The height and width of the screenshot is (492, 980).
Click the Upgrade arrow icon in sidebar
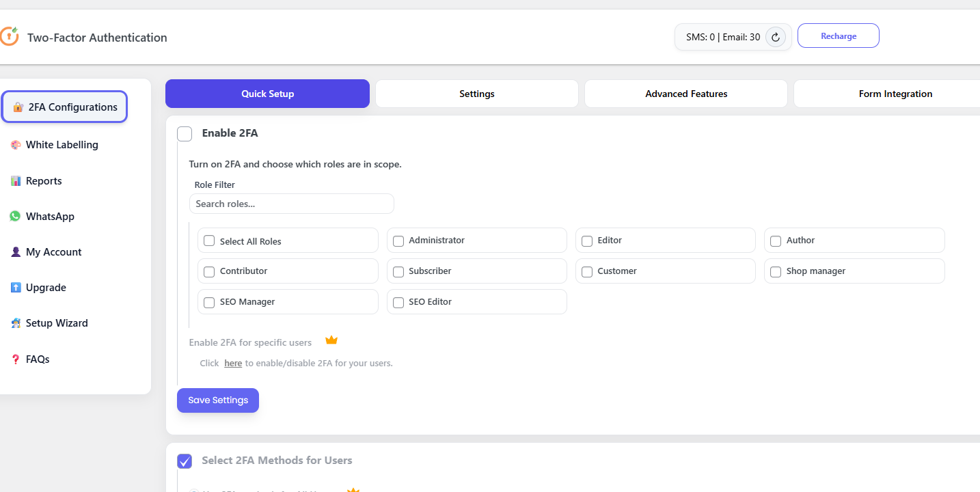[x=16, y=288]
